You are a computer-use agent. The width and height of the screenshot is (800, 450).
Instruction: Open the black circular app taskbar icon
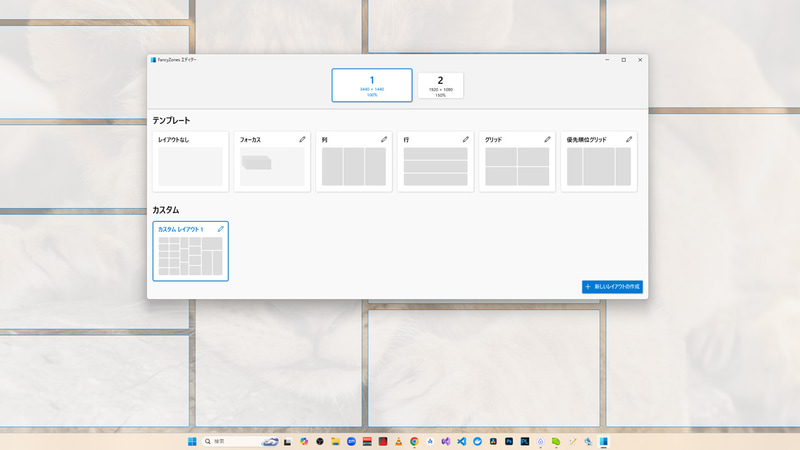(x=320, y=441)
